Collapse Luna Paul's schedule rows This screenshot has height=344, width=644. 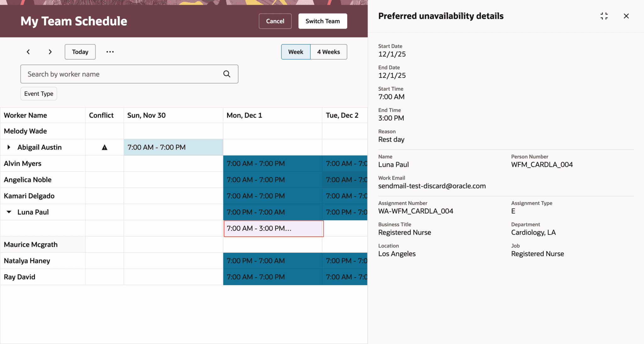click(x=8, y=212)
